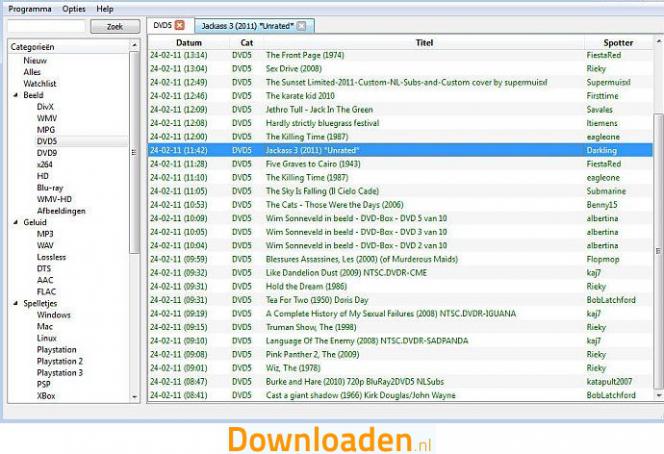Sort list by Cat column header

click(x=246, y=42)
